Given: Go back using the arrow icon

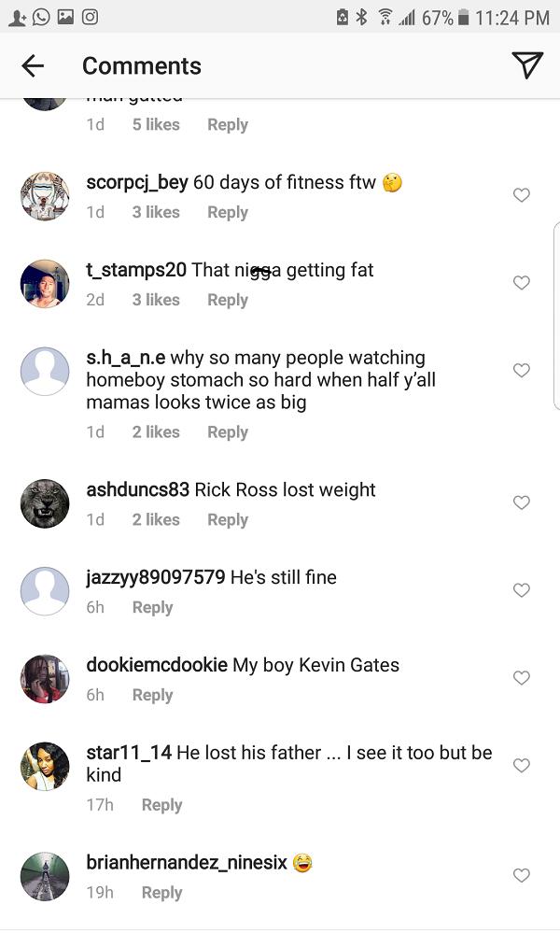Looking at the screenshot, I should [x=33, y=65].
